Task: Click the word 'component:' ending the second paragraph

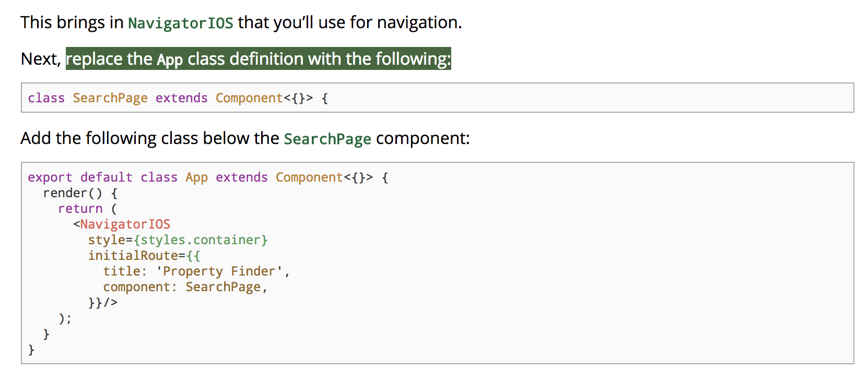Action: (x=423, y=138)
